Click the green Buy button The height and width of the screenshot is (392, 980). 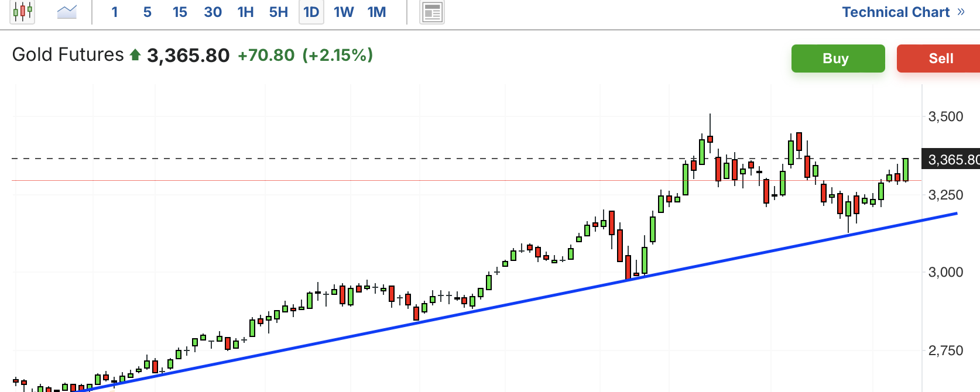(838, 59)
